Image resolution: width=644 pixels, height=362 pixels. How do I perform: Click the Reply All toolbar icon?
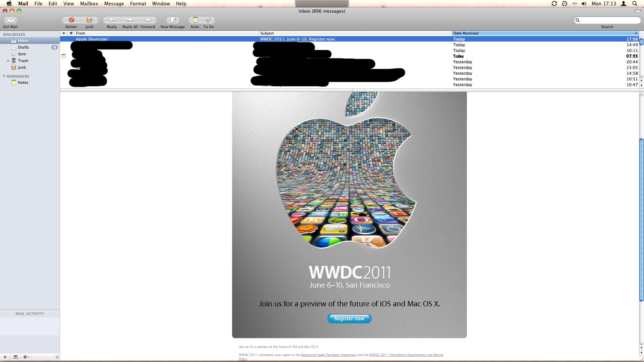(x=130, y=20)
